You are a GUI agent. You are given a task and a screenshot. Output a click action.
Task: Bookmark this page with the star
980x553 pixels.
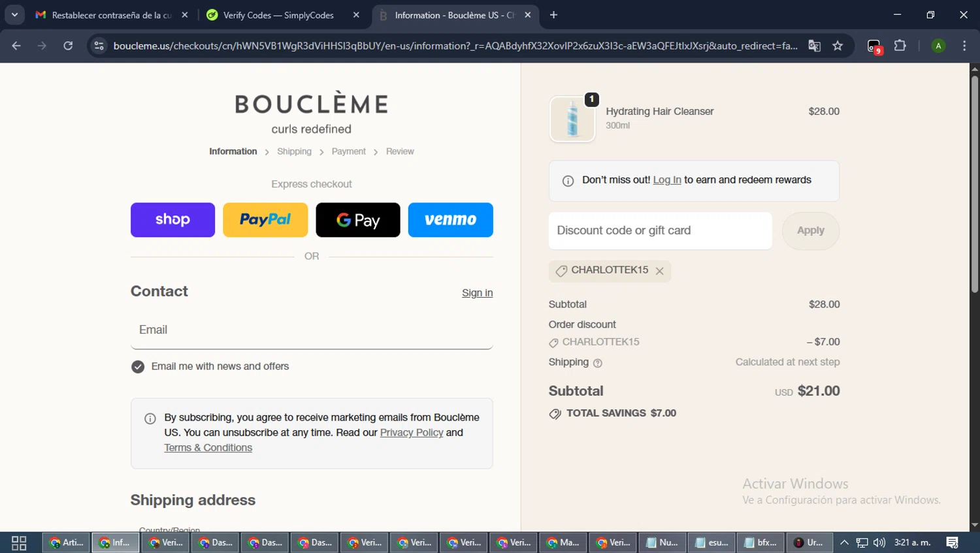[x=838, y=46]
